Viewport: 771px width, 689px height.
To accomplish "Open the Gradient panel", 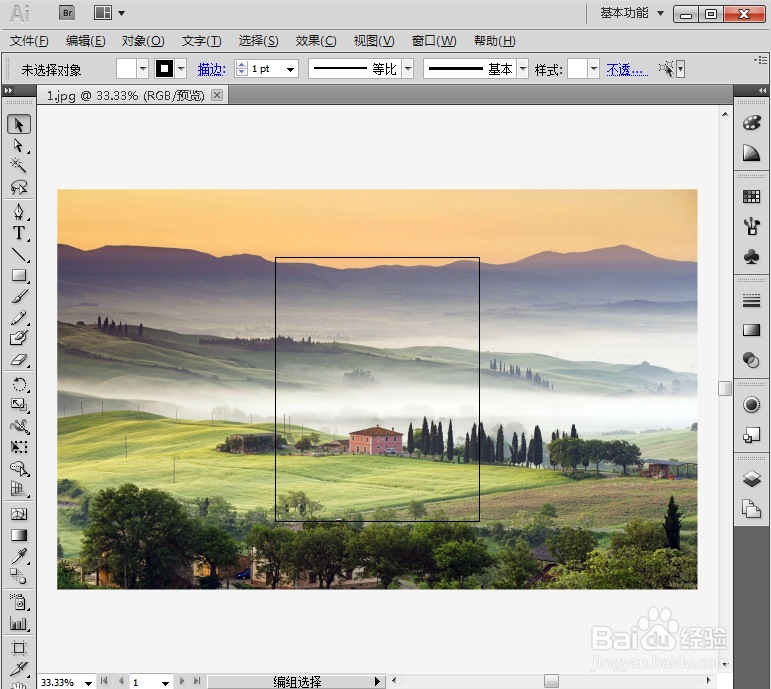I will click(x=751, y=330).
